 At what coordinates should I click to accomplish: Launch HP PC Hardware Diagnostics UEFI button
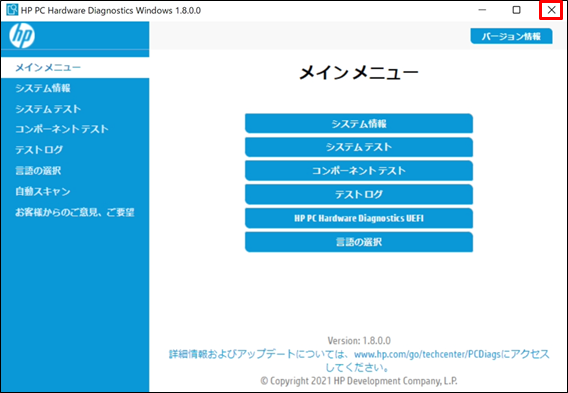click(x=359, y=218)
